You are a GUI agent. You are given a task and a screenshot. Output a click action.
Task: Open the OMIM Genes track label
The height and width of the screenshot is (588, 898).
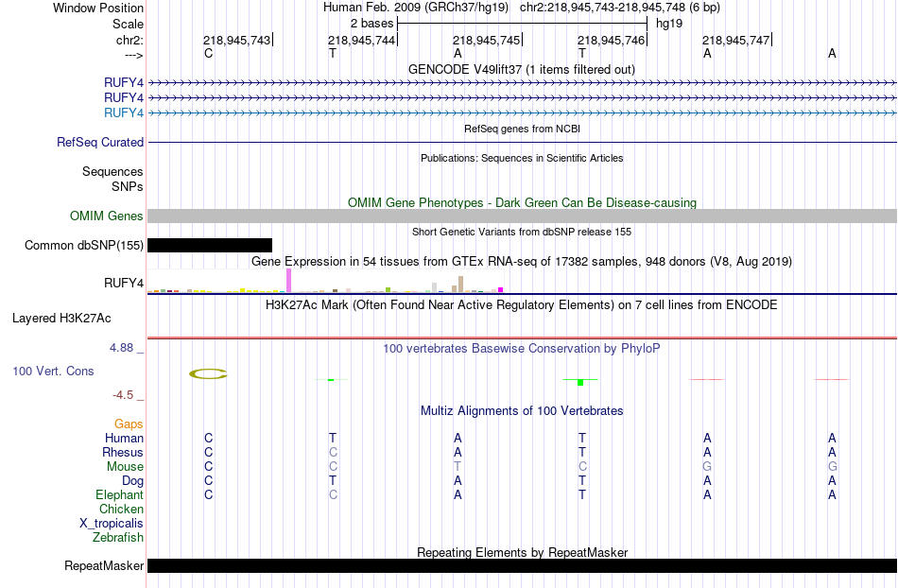pyautogui.click(x=107, y=216)
